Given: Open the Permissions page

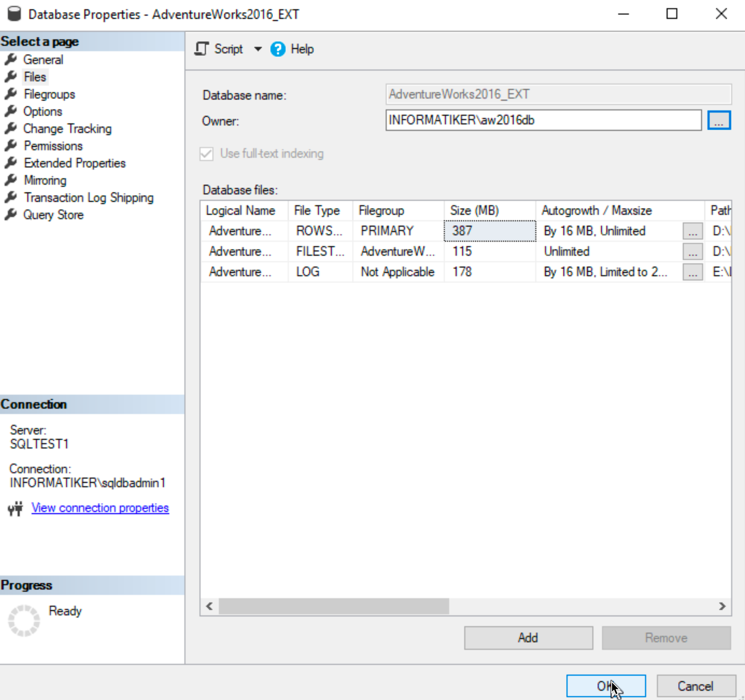Looking at the screenshot, I should coord(53,146).
